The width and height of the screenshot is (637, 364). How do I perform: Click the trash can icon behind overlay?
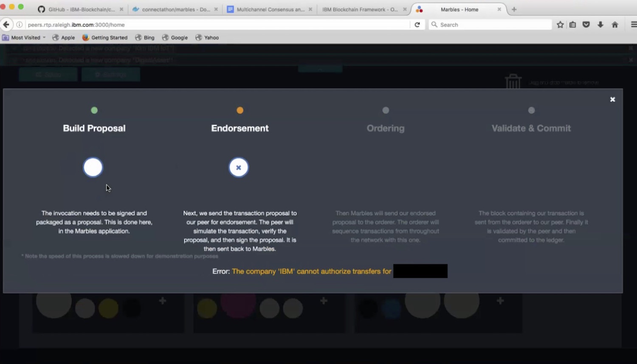pyautogui.click(x=513, y=81)
